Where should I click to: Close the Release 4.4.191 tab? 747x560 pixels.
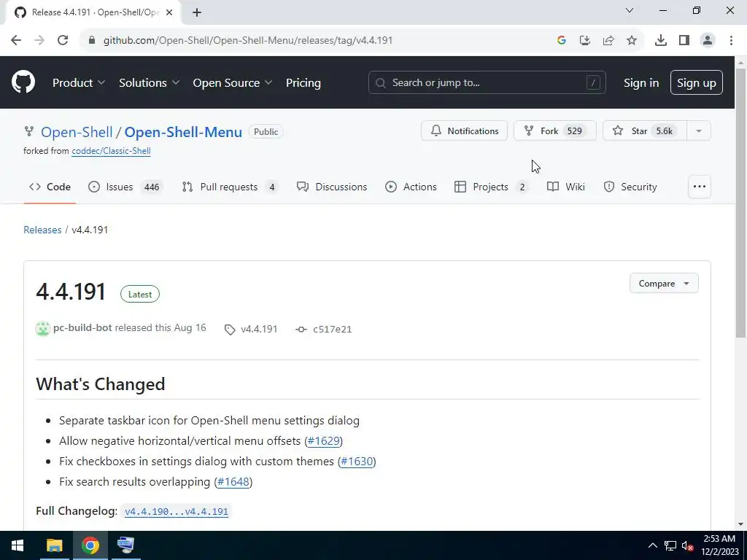[169, 12]
